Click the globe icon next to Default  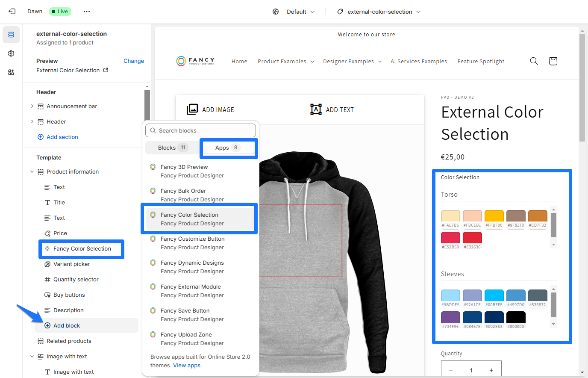click(x=276, y=12)
